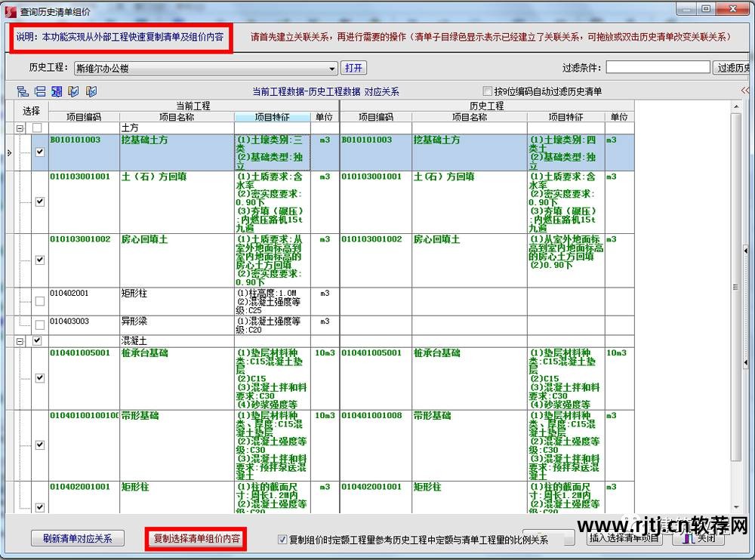Collapse the 土方 group row
Viewport: 755px width, 560px height.
20,128
